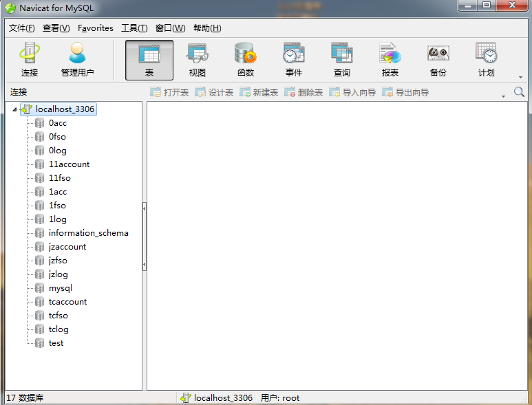Select the tclog database

coord(58,329)
